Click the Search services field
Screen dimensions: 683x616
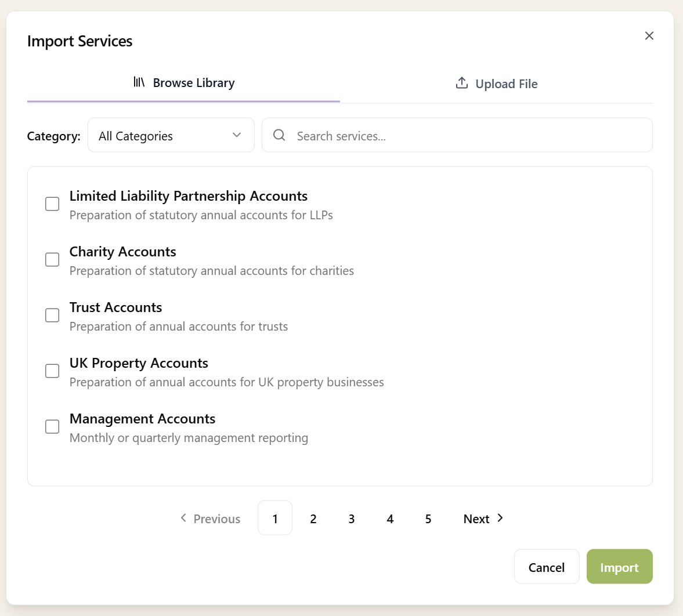tap(457, 135)
